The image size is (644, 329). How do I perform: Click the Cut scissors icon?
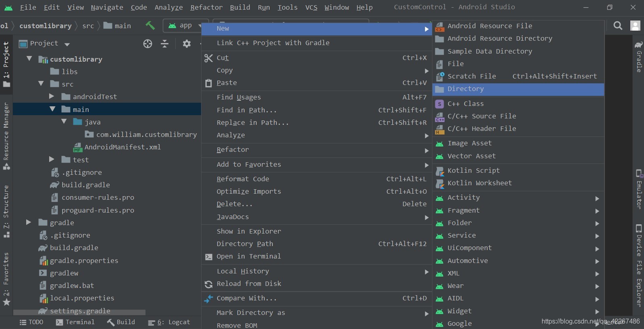click(208, 58)
